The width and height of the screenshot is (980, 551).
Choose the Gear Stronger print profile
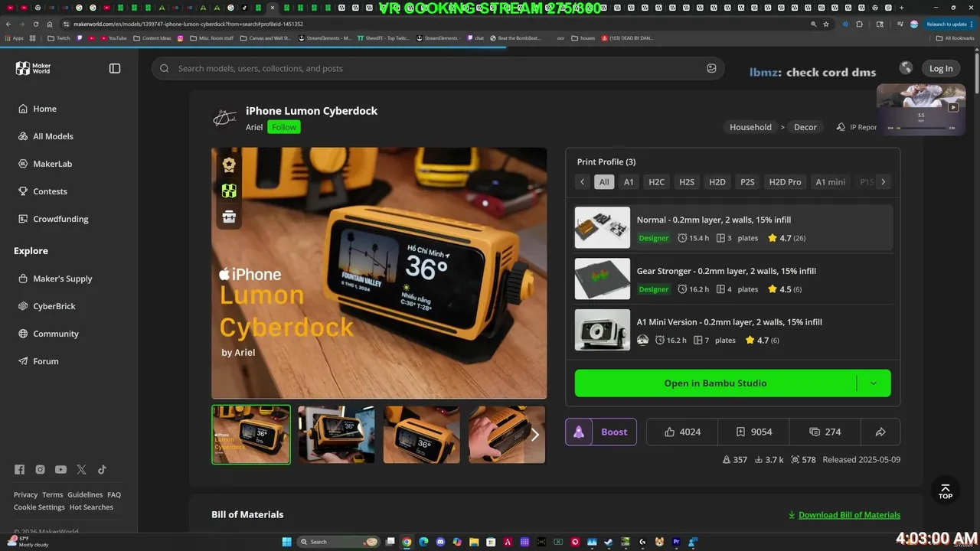tap(733, 279)
